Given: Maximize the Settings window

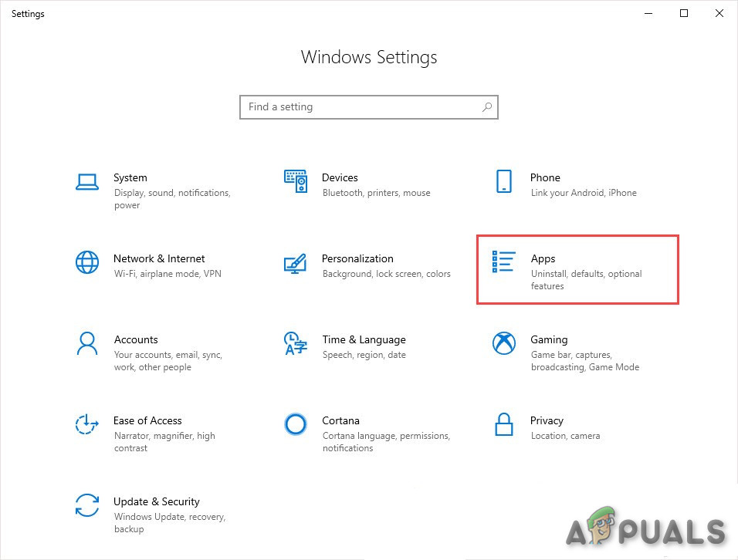Looking at the screenshot, I should click(684, 13).
